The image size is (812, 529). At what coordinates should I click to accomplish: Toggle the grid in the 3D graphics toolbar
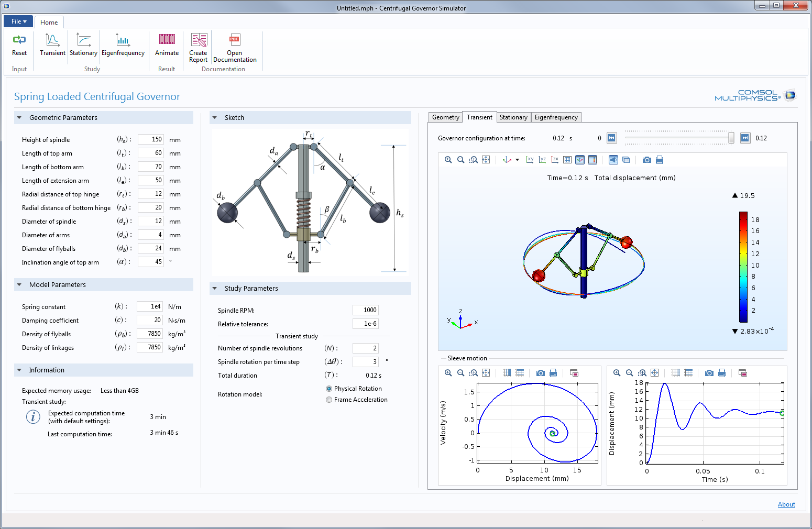click(x=567, y=160)
